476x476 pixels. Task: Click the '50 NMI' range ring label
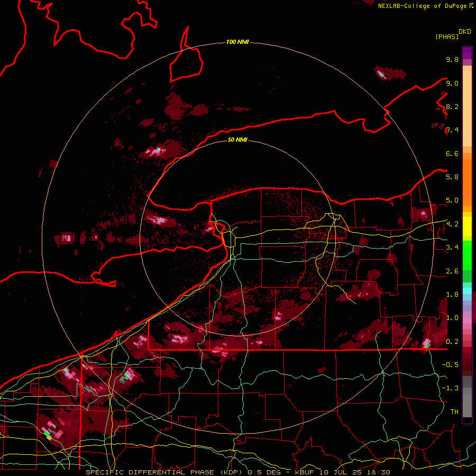tap(237, 140)
